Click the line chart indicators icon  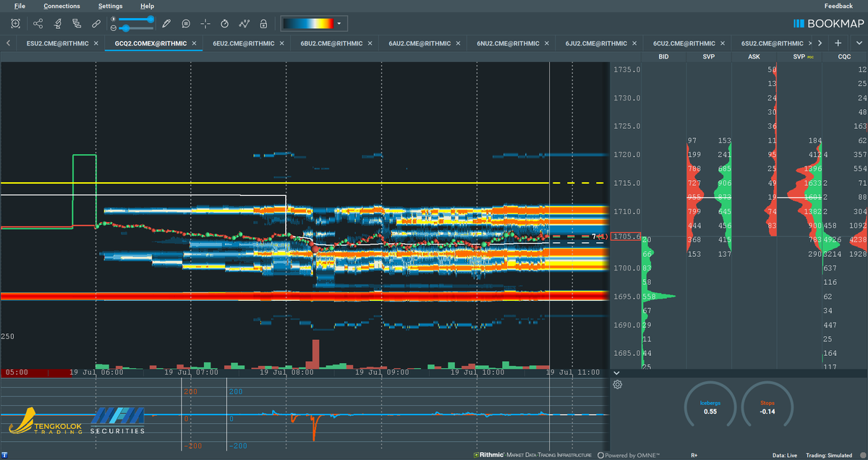click(x=244, y=24)
